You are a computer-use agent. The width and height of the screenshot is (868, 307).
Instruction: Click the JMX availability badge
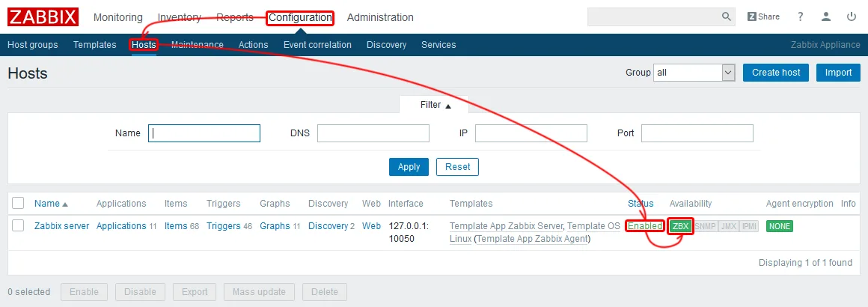tap(728, 226)
